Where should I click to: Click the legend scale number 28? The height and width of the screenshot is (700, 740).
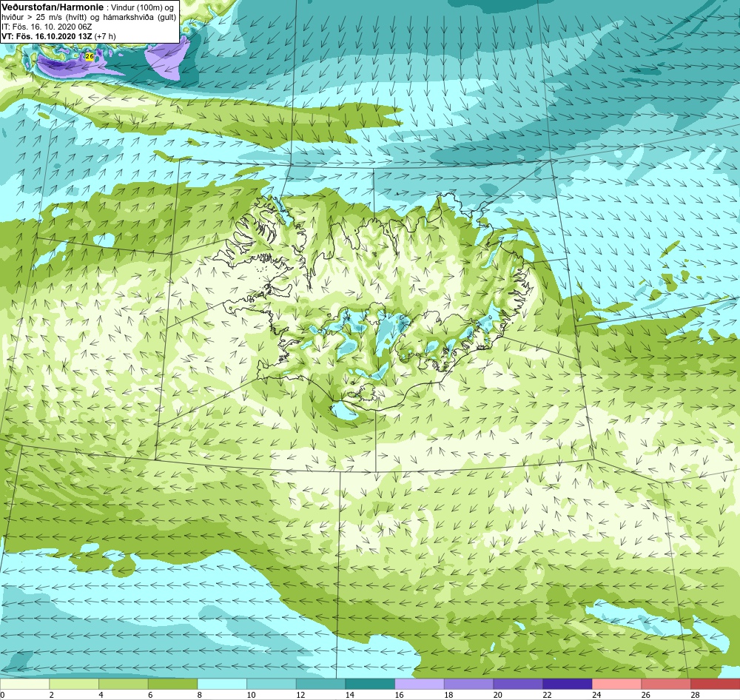695,695
